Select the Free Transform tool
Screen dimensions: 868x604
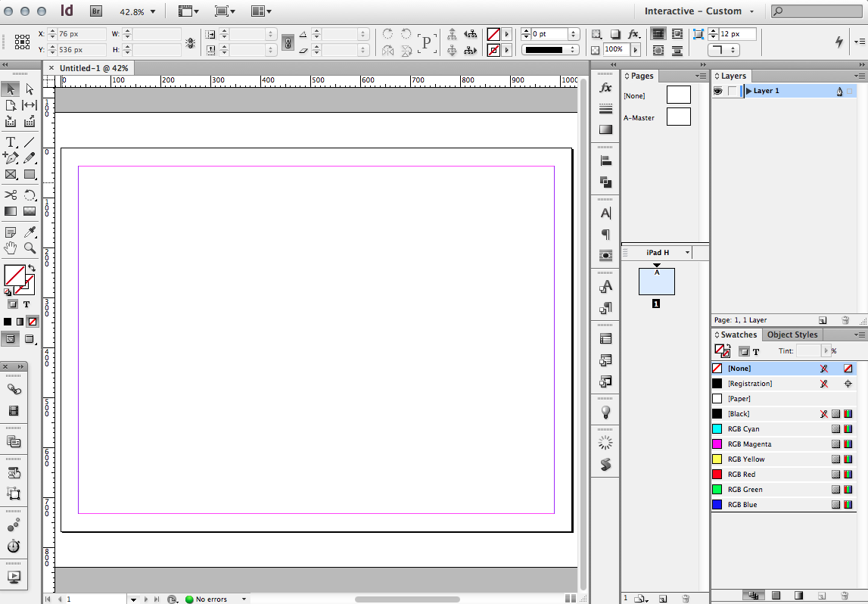tap(30, 195)
